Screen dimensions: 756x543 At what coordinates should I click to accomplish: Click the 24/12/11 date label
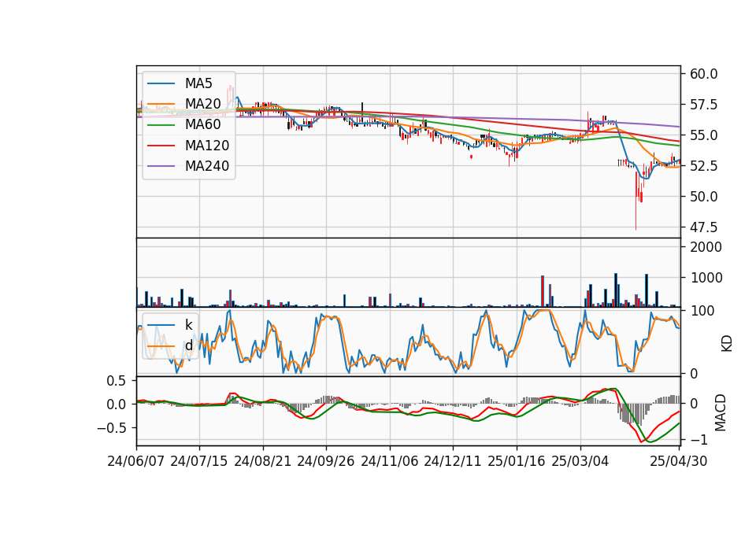[x=453, y=461]
